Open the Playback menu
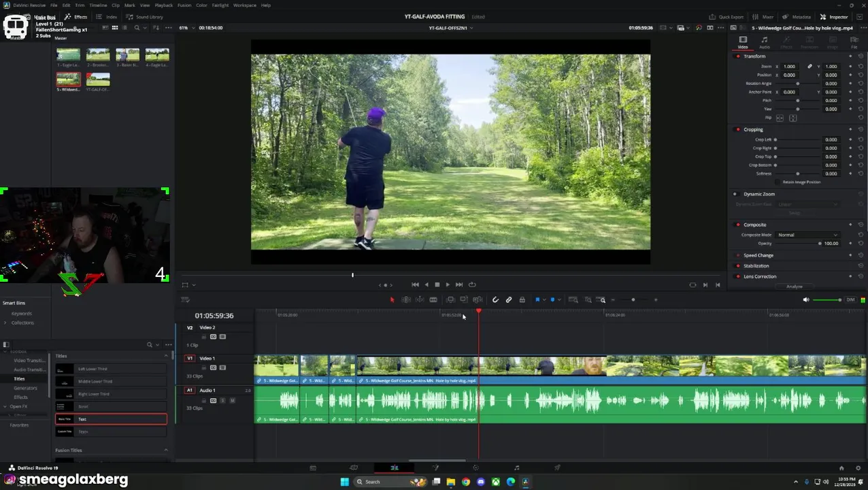868x490 pixels. (x=163, y=5)
